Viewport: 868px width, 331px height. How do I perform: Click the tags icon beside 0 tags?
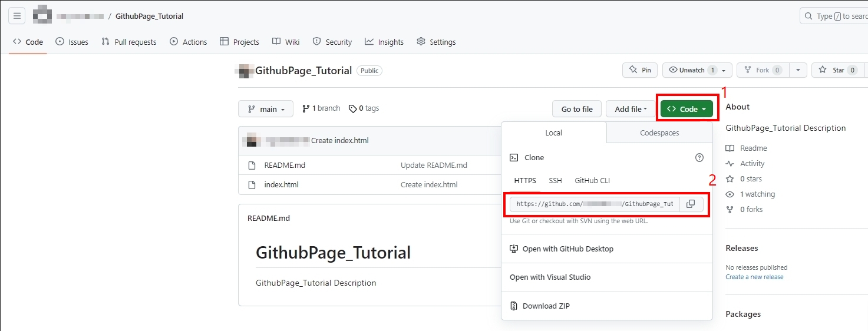pos(352,108)
